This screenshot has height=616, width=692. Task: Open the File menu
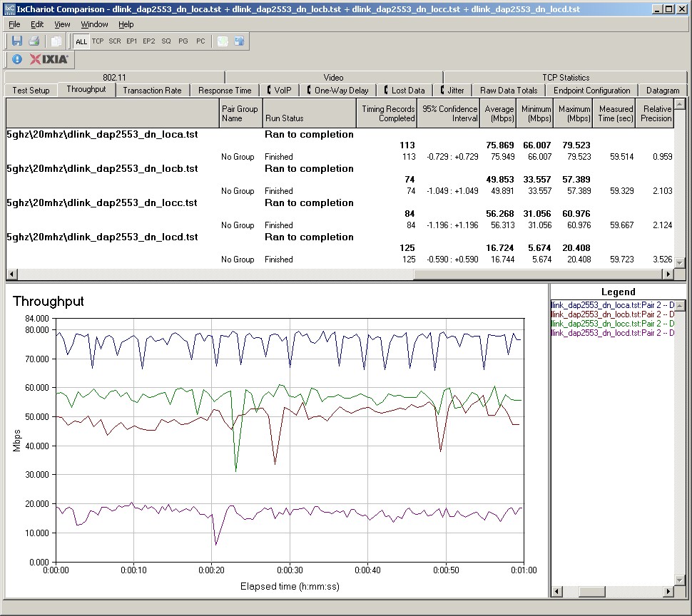click(x=14, y=24)
